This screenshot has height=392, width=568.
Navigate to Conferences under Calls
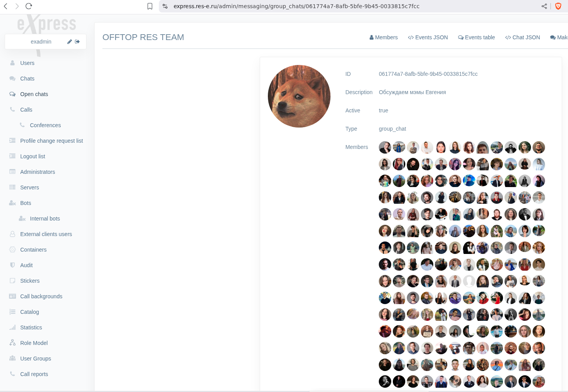tap(45, 125)
